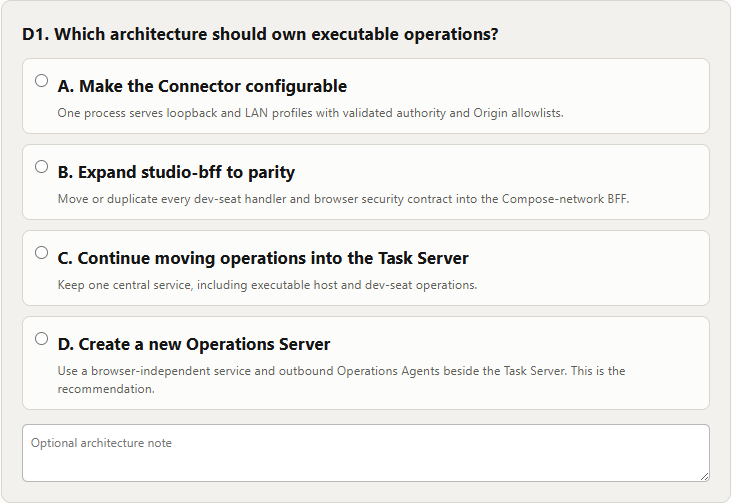Click the D1 question heading text
Viewport: 732px width, 504px height.
click(260, 34)
